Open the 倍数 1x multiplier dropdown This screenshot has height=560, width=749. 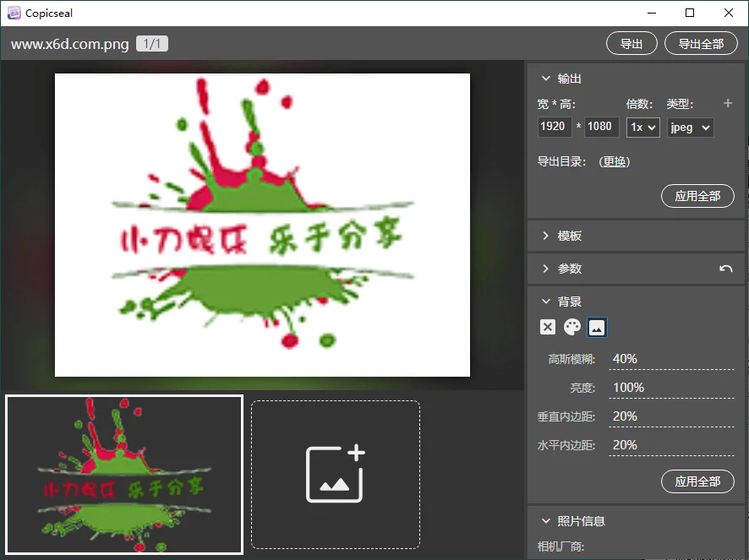(x=642, y=127)
